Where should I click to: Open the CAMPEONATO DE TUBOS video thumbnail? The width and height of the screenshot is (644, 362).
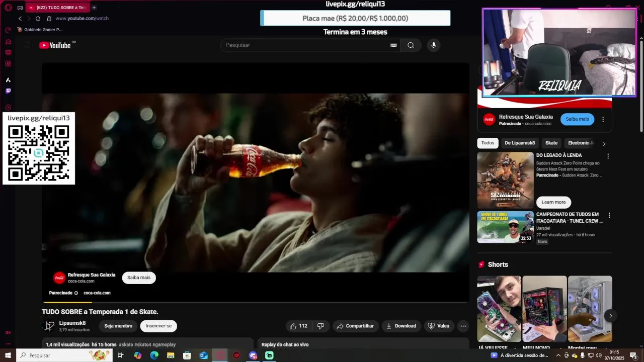505,227
